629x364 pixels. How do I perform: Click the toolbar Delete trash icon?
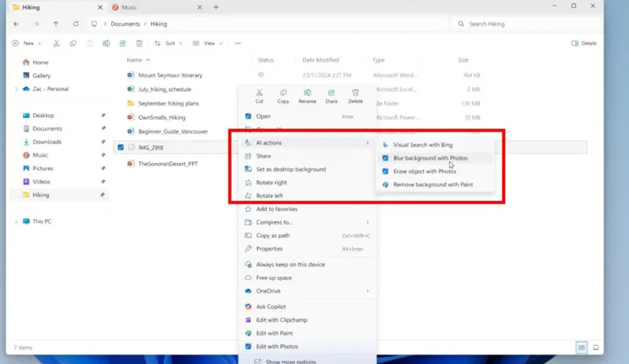point(139,43)
